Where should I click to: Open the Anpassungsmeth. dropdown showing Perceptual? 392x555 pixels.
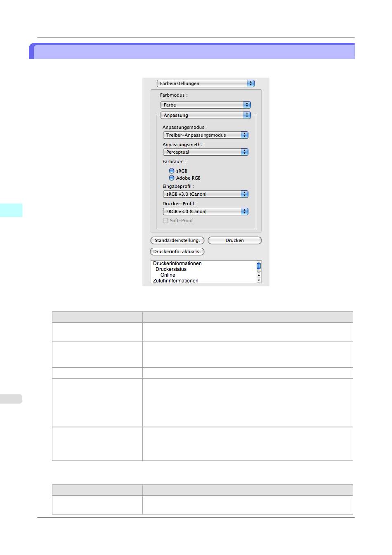[205, 152]
